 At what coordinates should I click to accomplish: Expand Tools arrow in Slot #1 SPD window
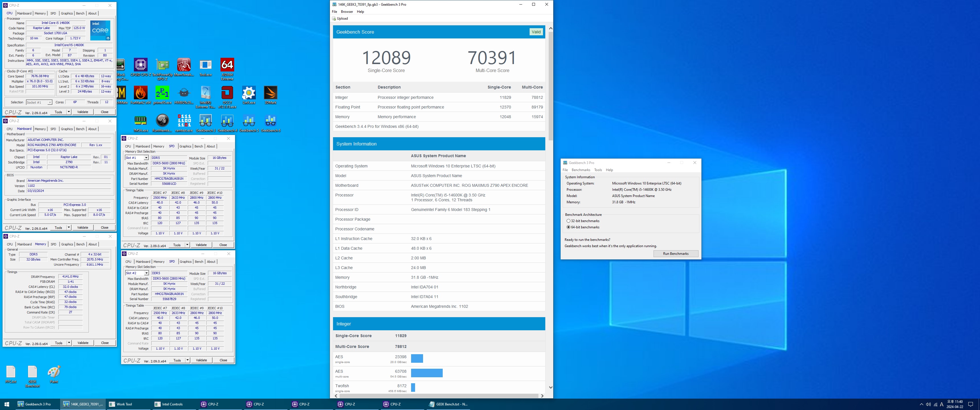tap(187, 245)
